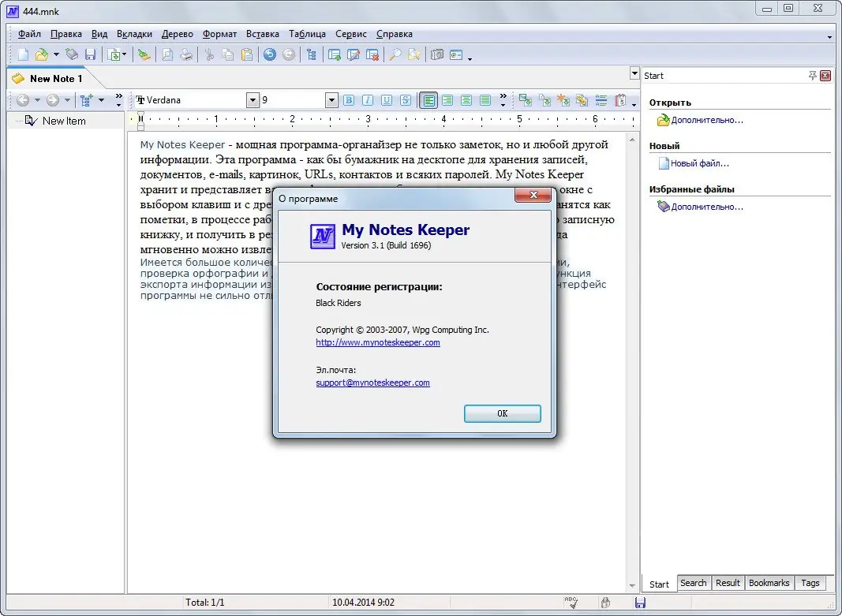Open the www.mynoteskeeper.com link
Screen dimensions: 842x616
click(x=378, y=342)
